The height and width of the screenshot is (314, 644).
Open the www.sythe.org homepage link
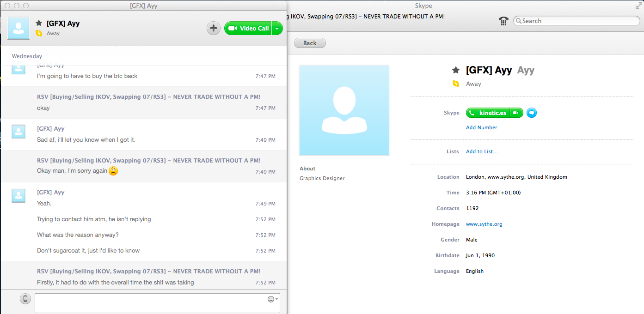click(484, 224)
